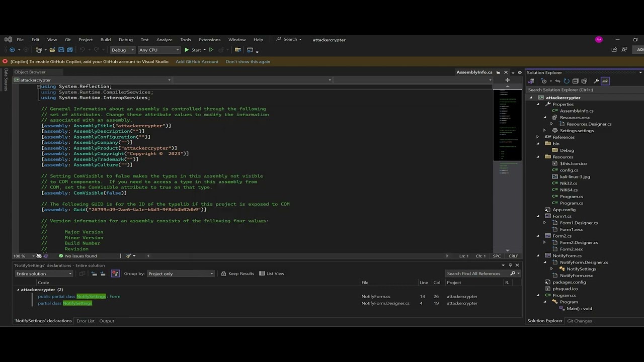Expand the References node
This screenshot has width=644, height=362.
click(x=538, y=137)
